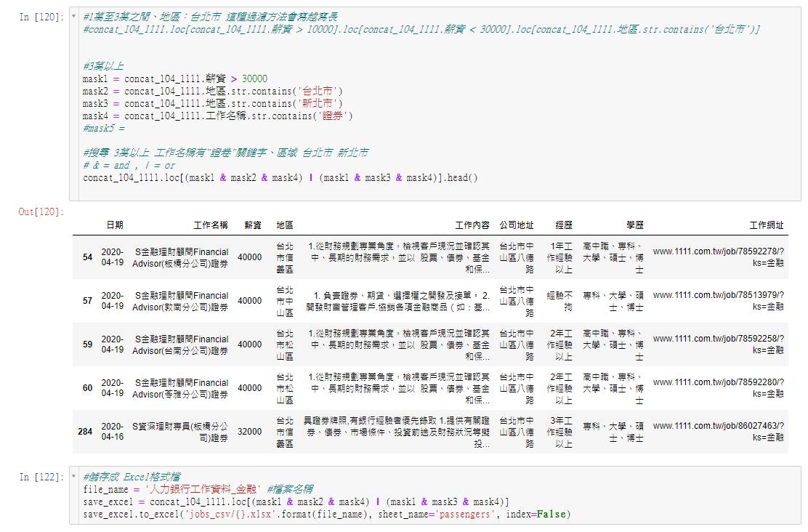Click salary value 32000 in table
808x532 pixels.
pyautogui.click(x=249, y=432)
